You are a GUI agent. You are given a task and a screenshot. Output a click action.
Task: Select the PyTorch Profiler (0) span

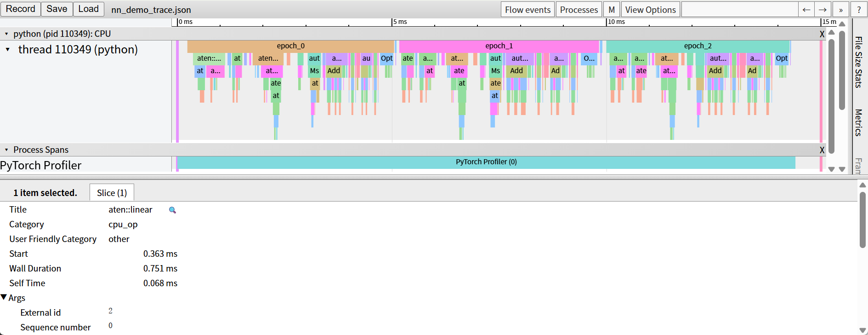coord(486,162)
